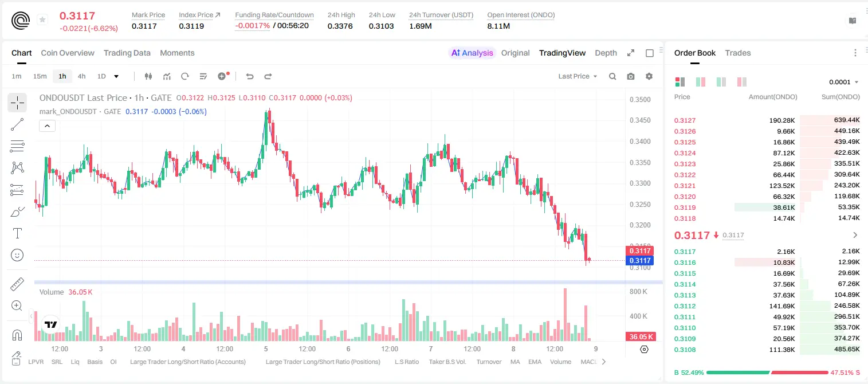Switch to the Trades tab
Screen dimensions: 868x384
(737, 53)
